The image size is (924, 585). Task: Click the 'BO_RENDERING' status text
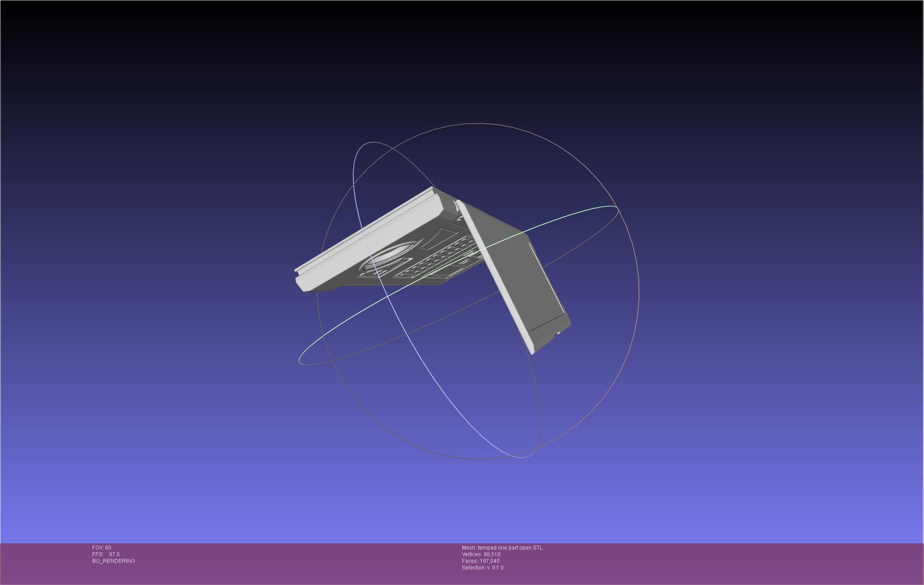click(114, 561)
